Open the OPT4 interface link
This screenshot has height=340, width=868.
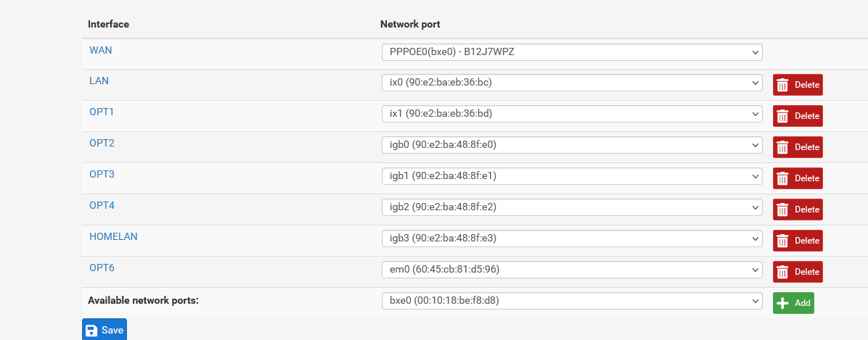102,206
